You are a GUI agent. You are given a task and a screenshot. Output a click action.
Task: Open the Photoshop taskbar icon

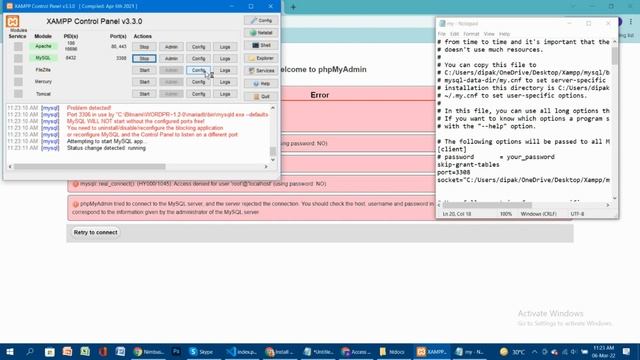[176, 351]
